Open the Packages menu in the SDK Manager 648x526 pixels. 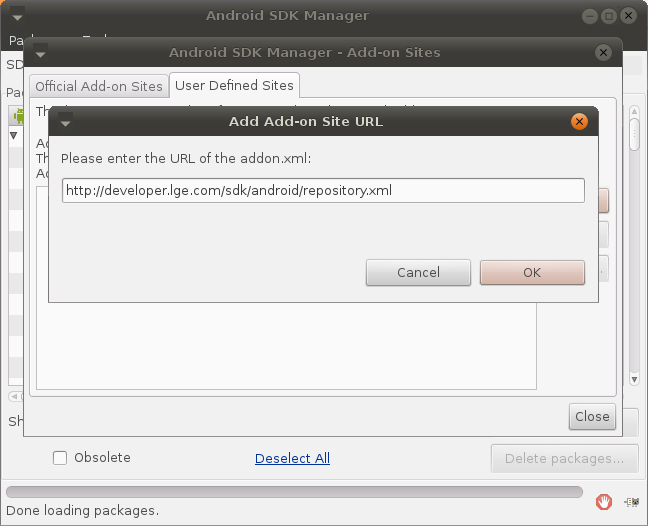(x=17, y=40)
